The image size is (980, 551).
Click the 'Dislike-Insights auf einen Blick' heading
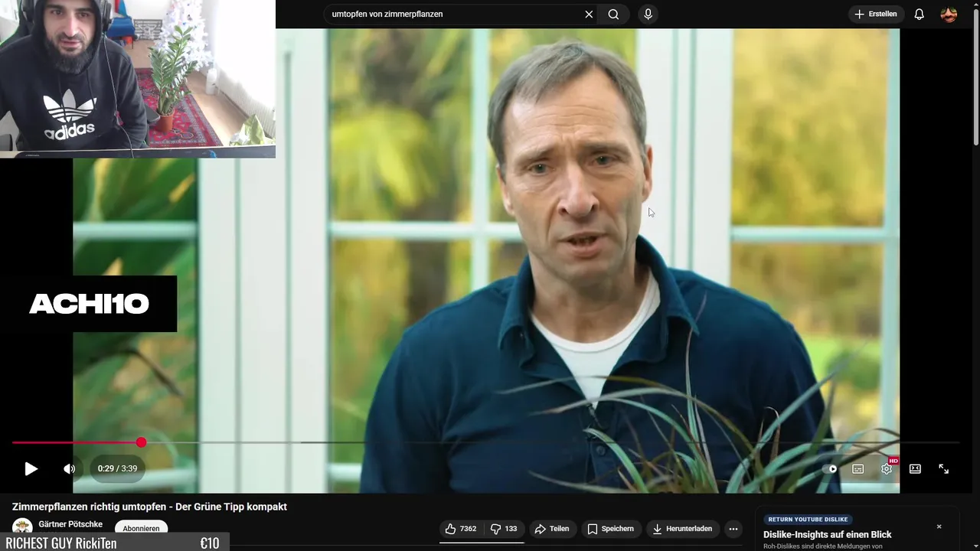pyautogui.click(x=827, y=535)
